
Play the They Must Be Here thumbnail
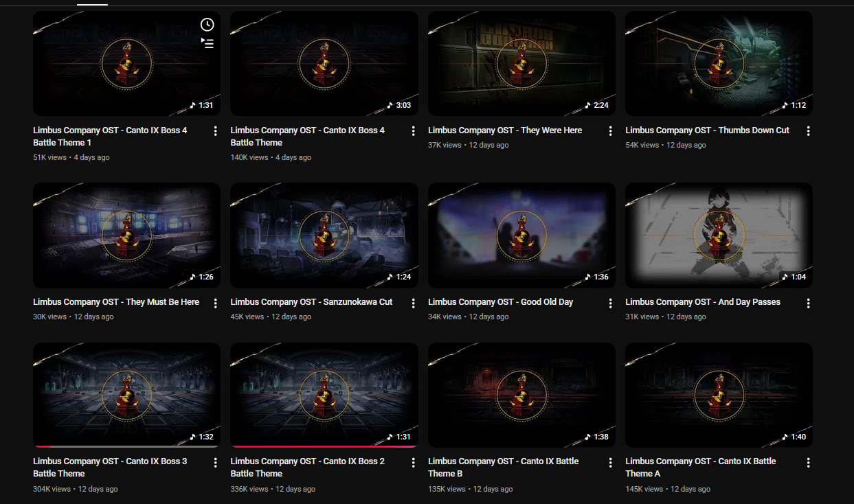click(x=127, y=236)
